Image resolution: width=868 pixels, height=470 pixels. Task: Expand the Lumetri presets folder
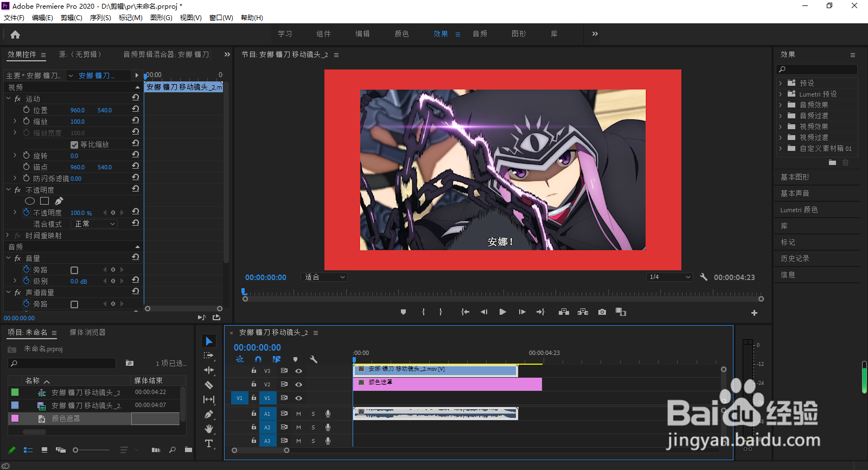coord(781,94)
